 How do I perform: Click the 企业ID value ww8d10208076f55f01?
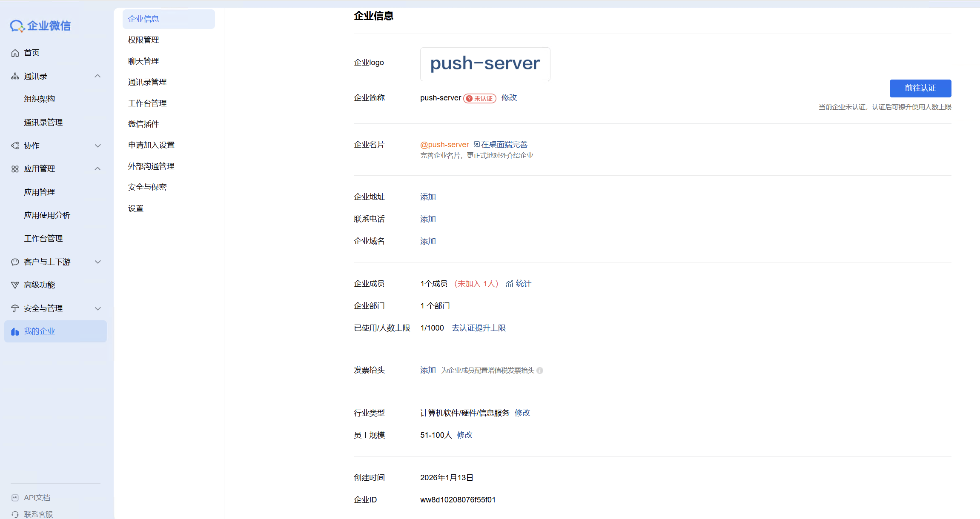[458, 500]
